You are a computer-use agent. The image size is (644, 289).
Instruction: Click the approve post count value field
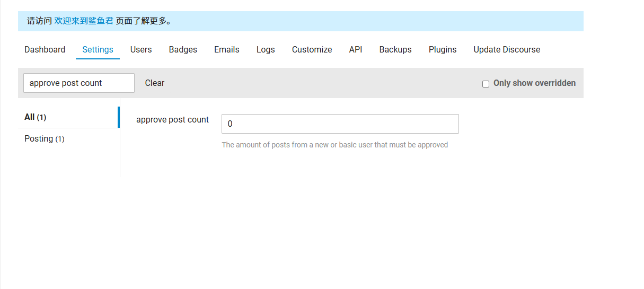pos(340,124)
